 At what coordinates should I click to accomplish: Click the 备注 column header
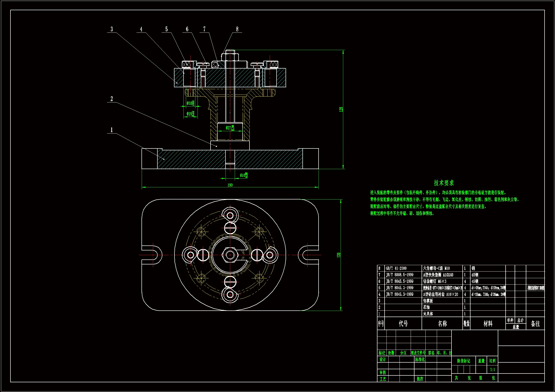pos(535,323)
